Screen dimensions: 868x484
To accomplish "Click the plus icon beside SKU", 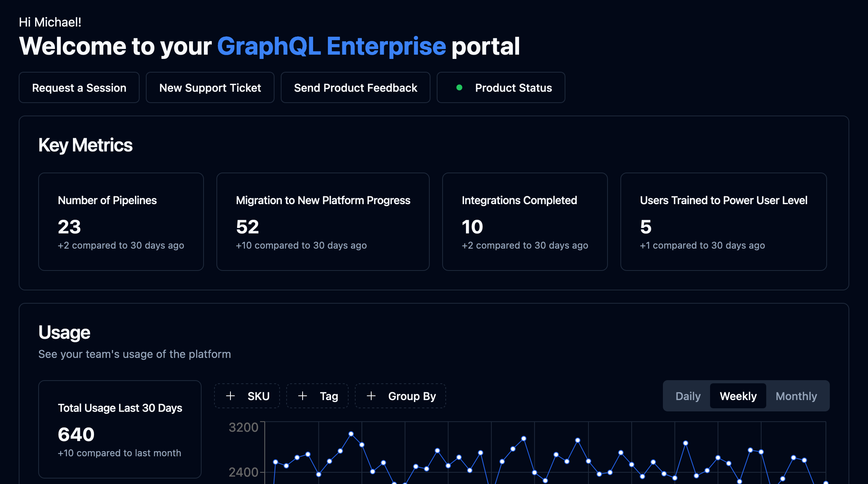I will click(230, 396).
